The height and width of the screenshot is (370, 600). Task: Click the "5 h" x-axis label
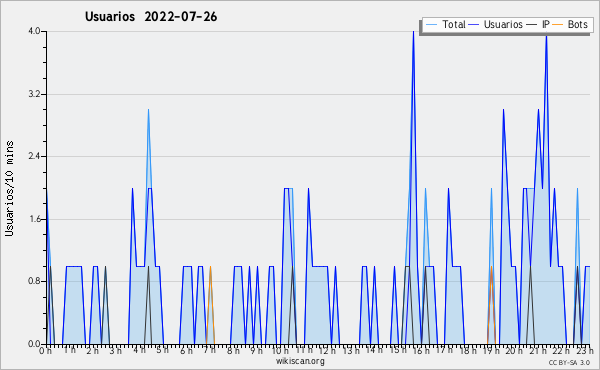coord(163,350)
